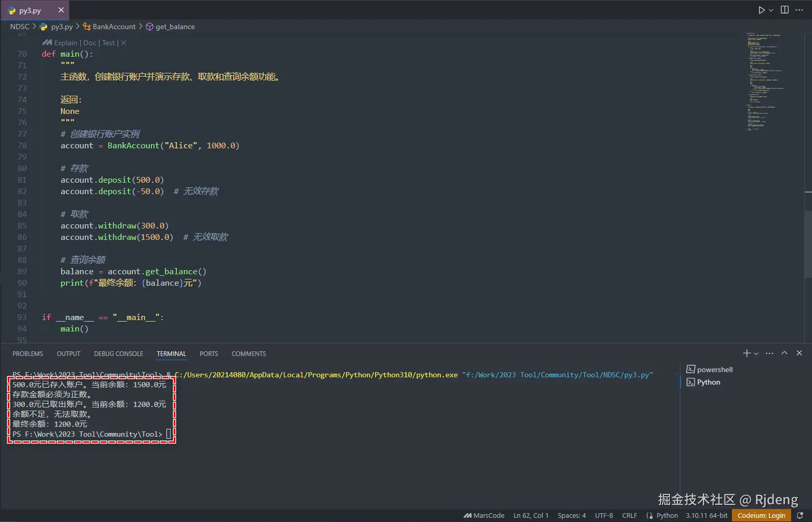Screen dimensions: 812x522
Task: Open the new terminal launch profile dropdown
Action: (756, 353)
